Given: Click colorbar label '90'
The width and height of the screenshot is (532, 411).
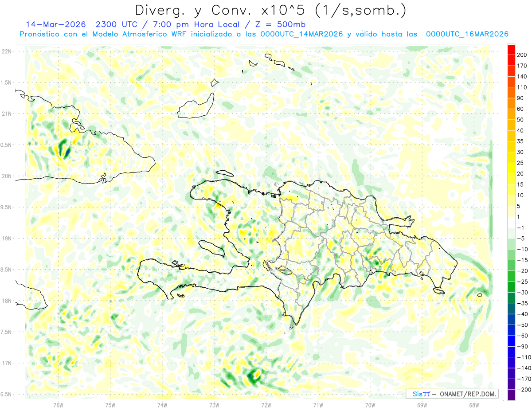Looking at the screenshot, I should tap(520, 98).
